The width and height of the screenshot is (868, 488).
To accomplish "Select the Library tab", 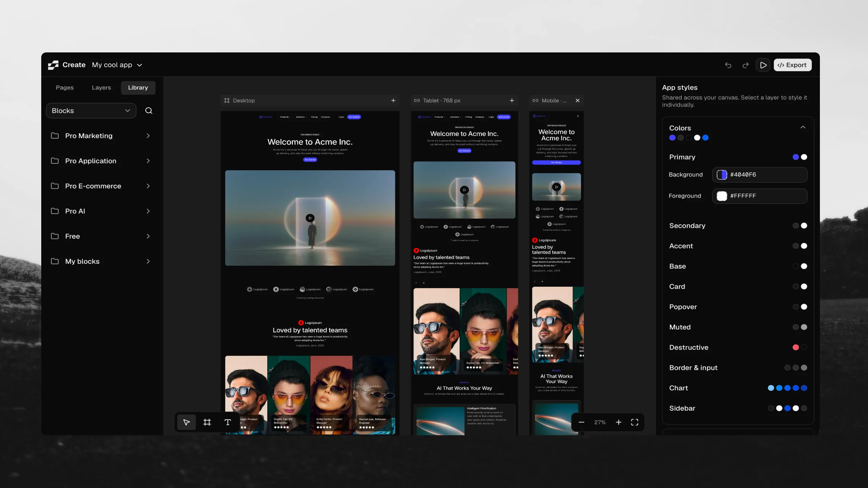I will pyautogui.click(x=138, y=88).
